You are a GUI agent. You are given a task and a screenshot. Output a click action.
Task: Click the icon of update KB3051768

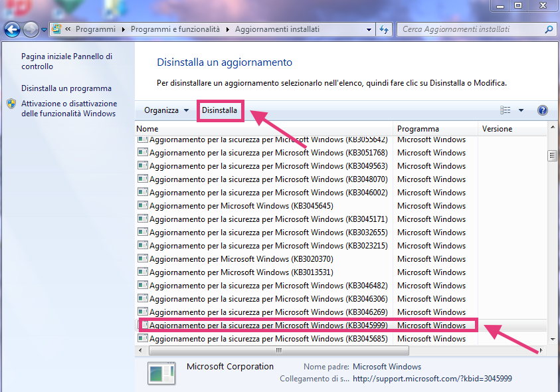click(143, 152)
